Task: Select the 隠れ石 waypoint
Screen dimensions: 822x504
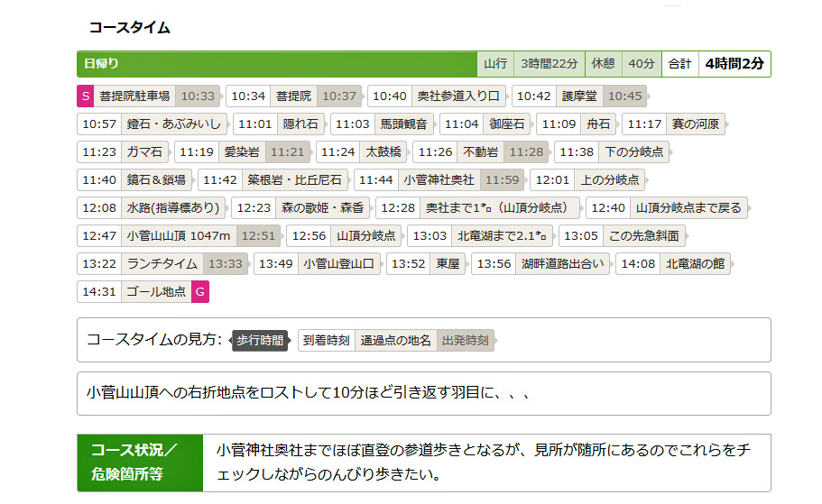Action: coord(300,124)
